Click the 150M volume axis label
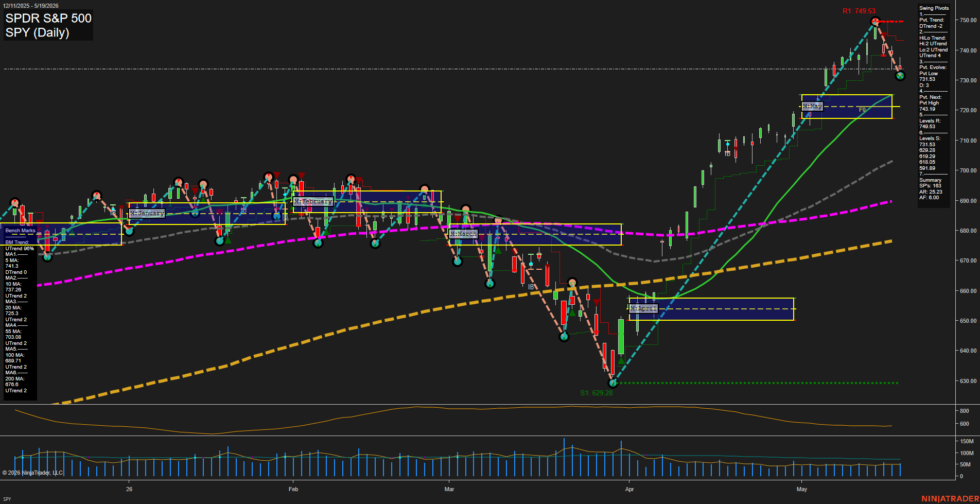 pyautogui.click(x=967, y=441)
